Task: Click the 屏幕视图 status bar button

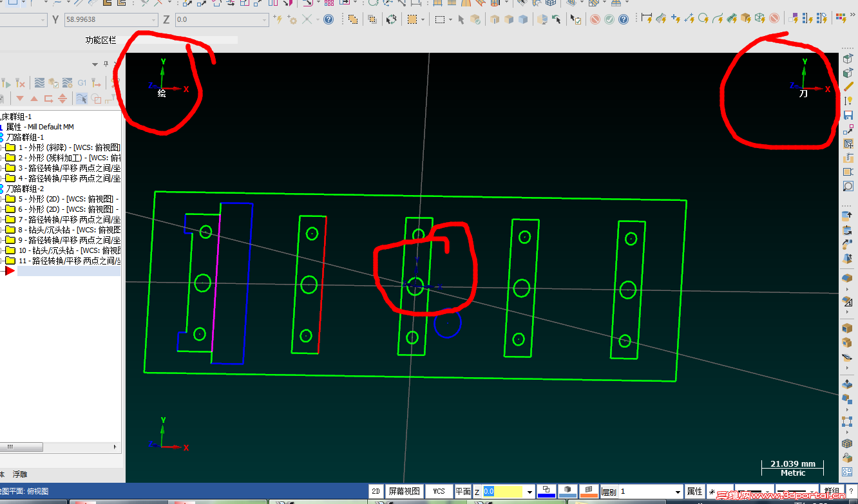Action: pyautogui.click(x=404, y=491)
